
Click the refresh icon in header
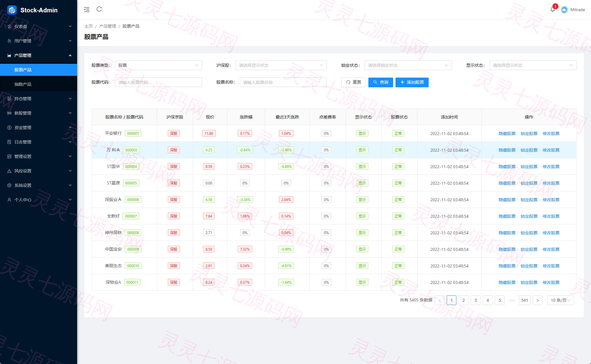coord(99,9)
